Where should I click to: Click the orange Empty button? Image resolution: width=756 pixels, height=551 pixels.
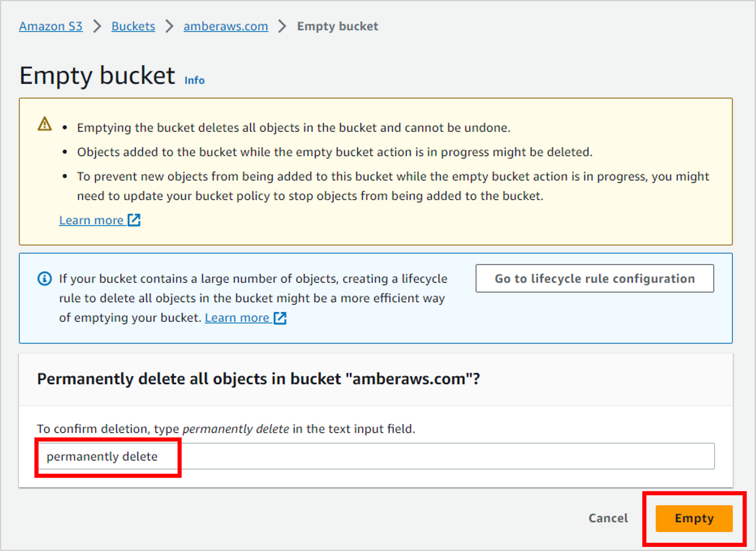click(x=694, y=518)
